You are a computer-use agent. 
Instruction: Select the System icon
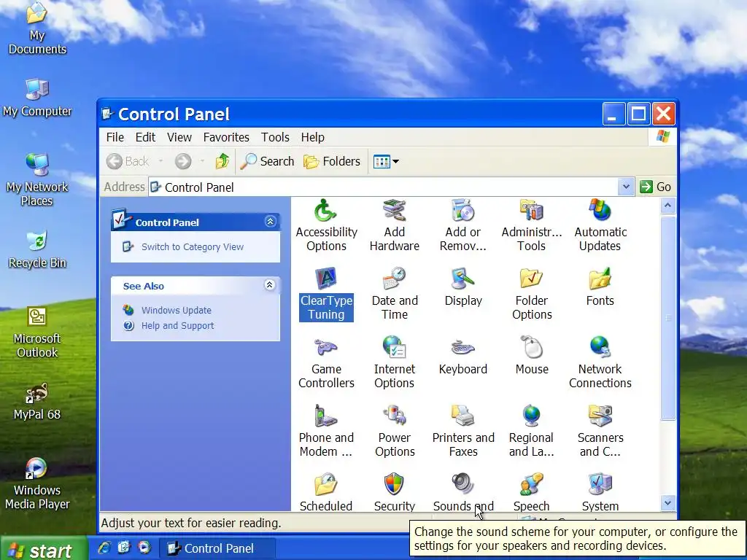click(x=600, y=492)
